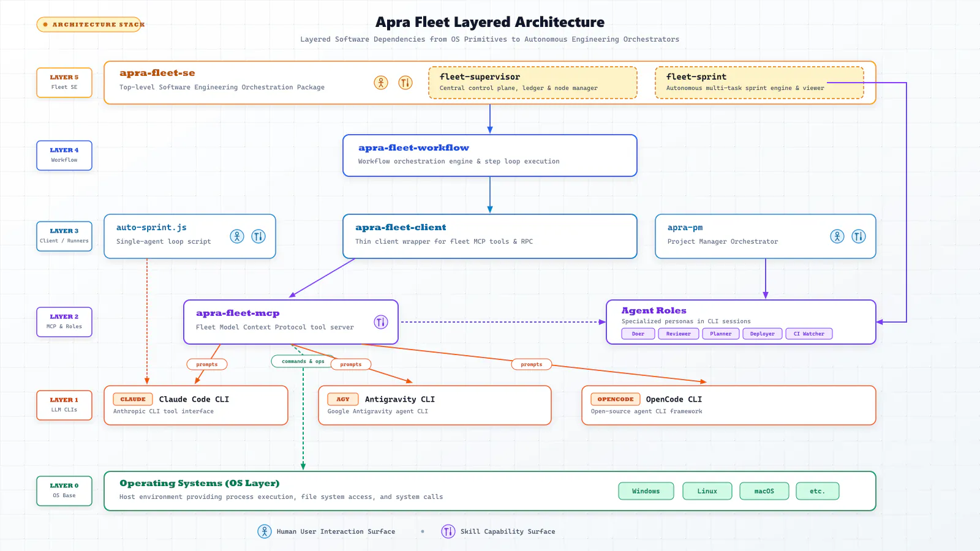Click 'Fleet Model Context Protocol tool server' text
Image resolution: width=980 pixels, height=551 pixels.
275,328
